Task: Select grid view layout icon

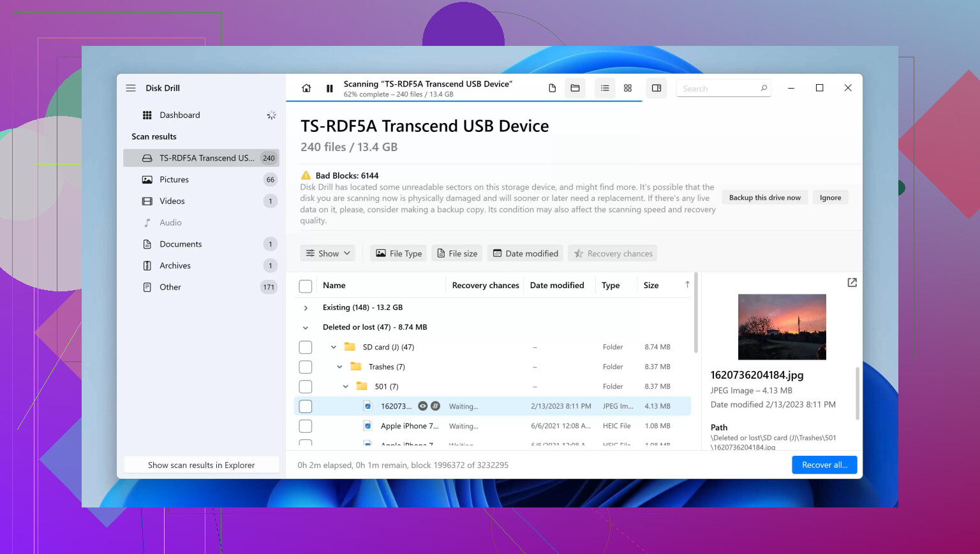Action: click(628, 89)
